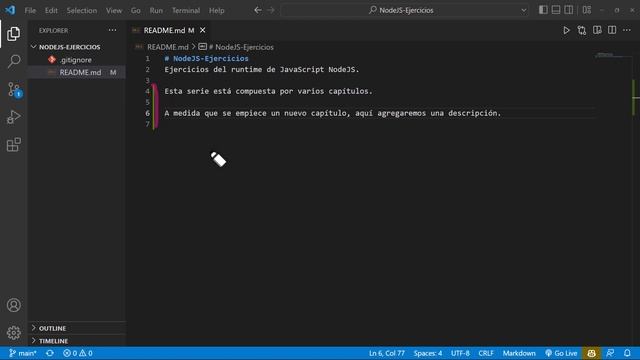The image size is (640, 360).
Task: Click the VS Code logo icon
Action: (x=10, y=10)
